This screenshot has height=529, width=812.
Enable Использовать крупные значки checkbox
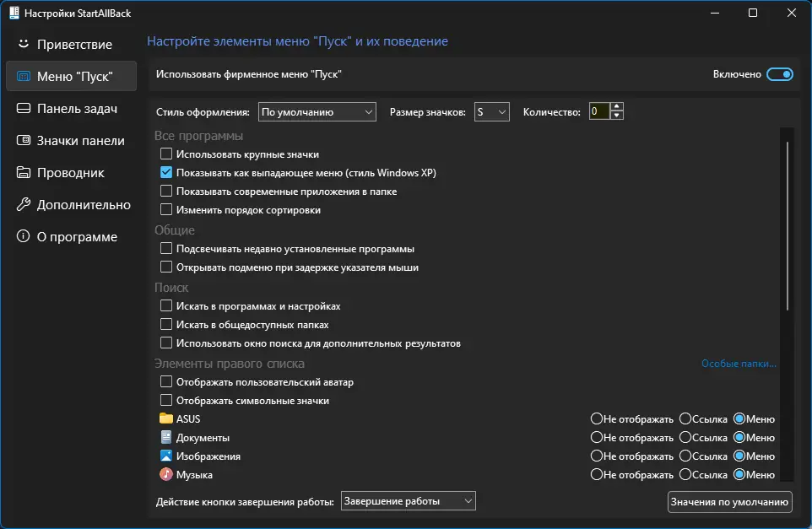(x=165, y=154)
